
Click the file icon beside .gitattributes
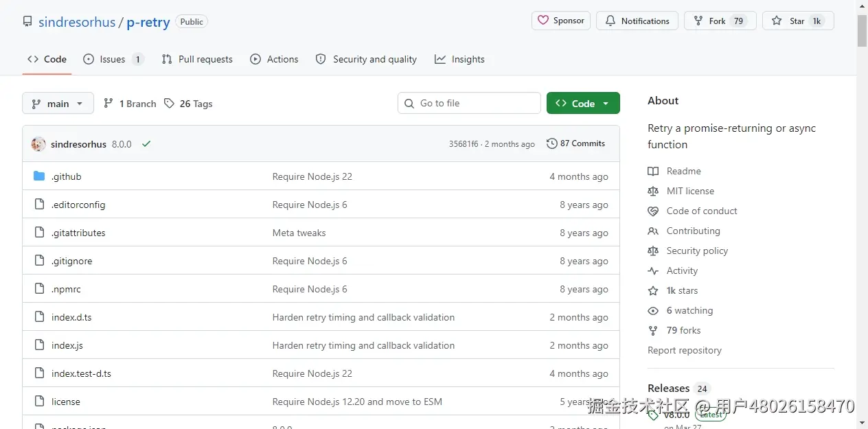39,233
